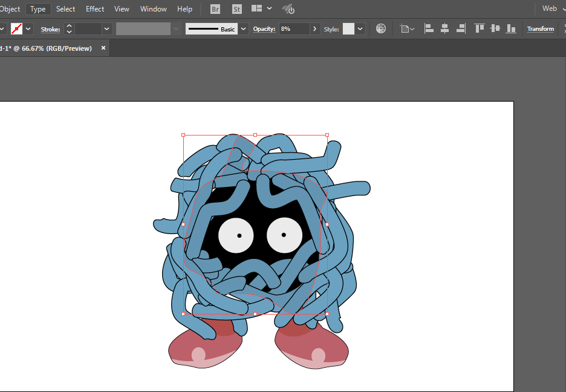Click the GPU Performance rocket icon
The width and height of the screenshot is (566, 392).
click(x=289, y=9)
